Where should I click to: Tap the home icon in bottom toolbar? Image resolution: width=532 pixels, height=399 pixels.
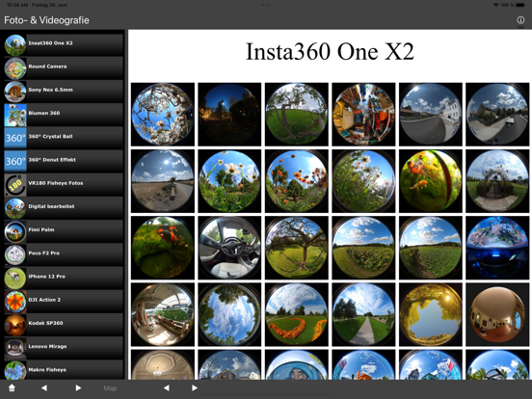[12, 387]
